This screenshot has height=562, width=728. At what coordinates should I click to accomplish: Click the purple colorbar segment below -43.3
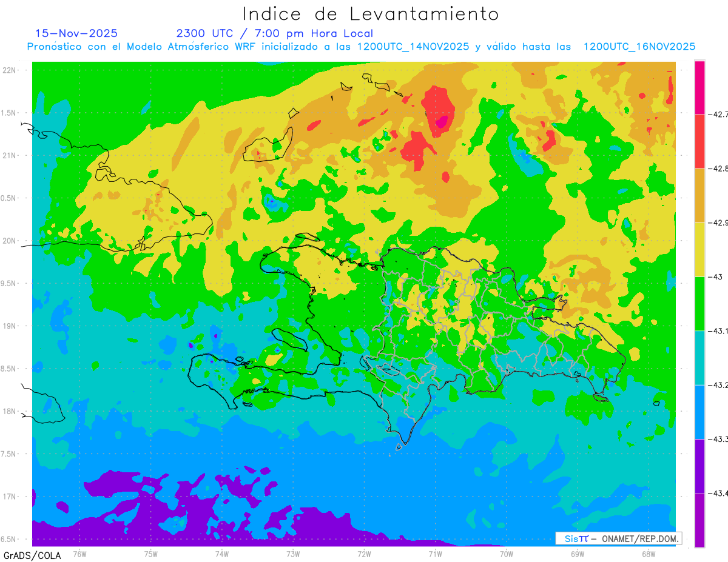coord(699,466)
